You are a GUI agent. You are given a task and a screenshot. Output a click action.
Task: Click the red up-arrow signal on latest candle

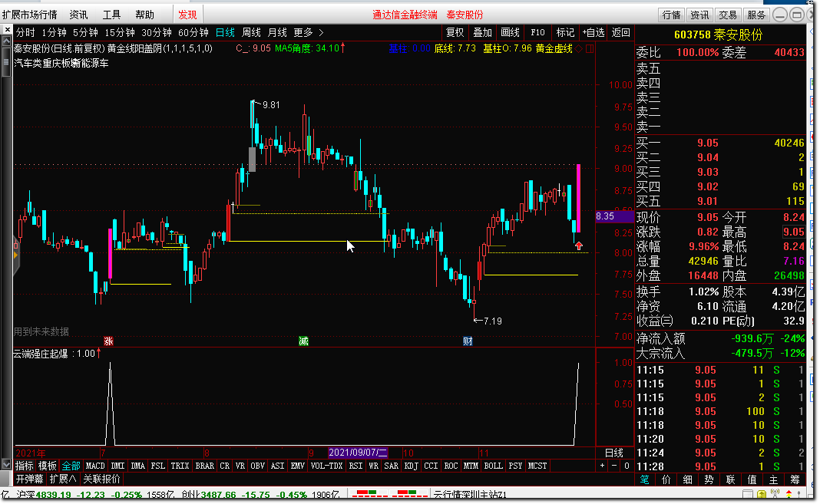tap(578, 245)
